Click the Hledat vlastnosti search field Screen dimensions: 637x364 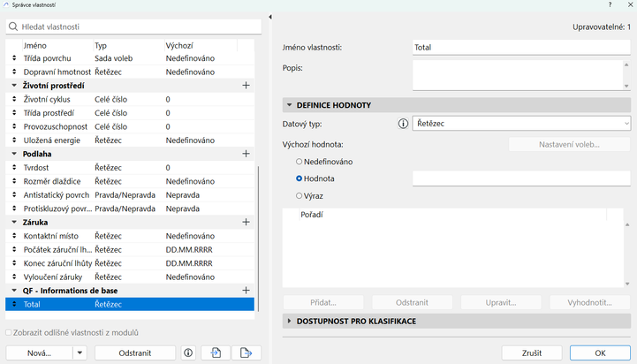133,27
